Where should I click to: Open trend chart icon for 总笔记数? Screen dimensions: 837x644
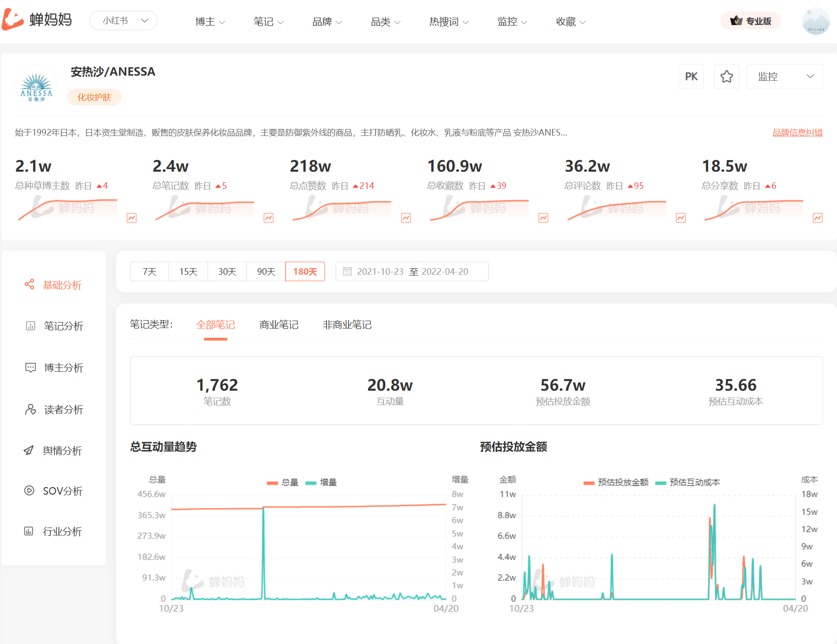pyautogui.click(x=269, y=218)
